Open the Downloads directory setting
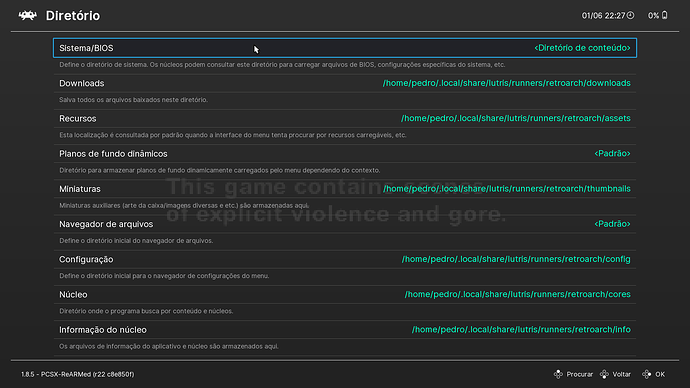 [345, 83]
